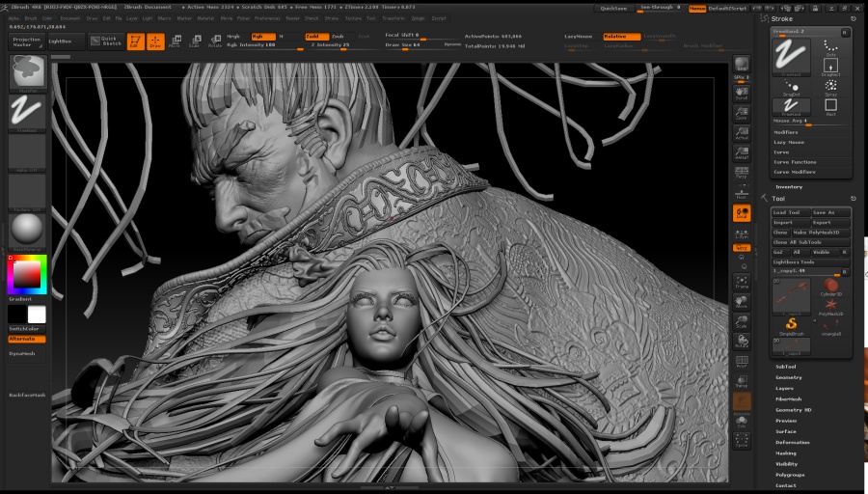
Task: Click Make PolyMesh3D button
Action: click(821, 233)
